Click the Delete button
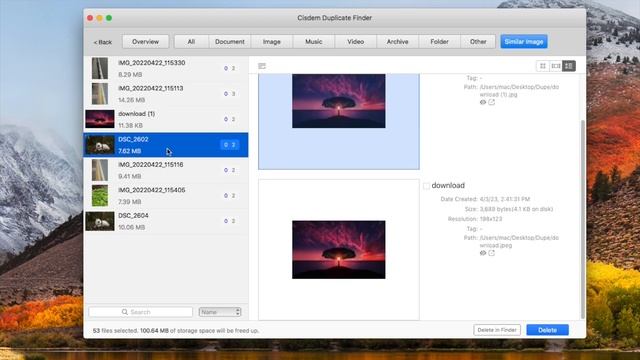The image size is (640, 360). coord(547,330)
